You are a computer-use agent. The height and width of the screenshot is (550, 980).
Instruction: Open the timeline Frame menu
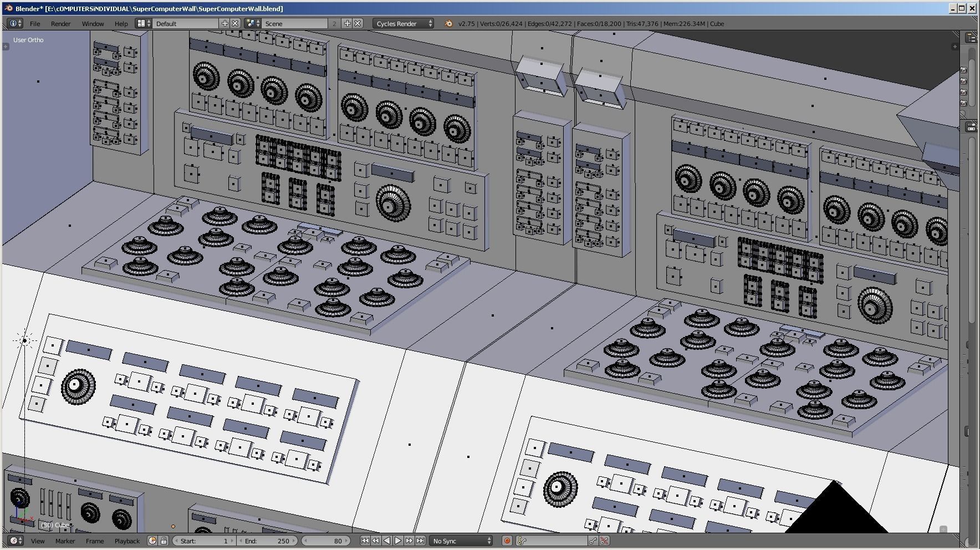click(x=95, y=541)
